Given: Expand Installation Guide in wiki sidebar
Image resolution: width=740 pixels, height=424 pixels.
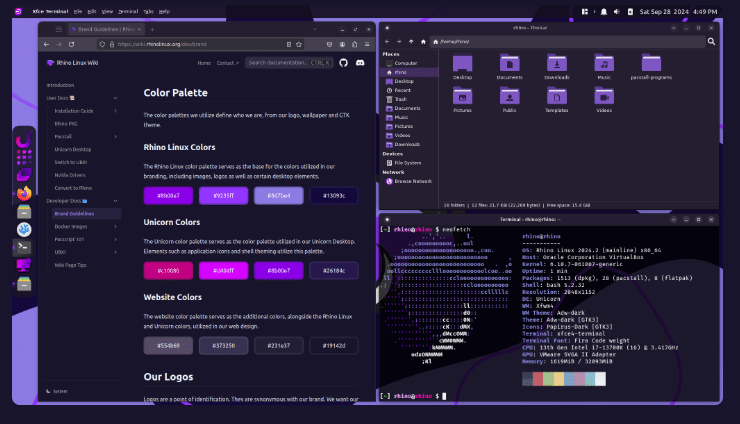Looking at the screenshot, I should coord(115,111).
